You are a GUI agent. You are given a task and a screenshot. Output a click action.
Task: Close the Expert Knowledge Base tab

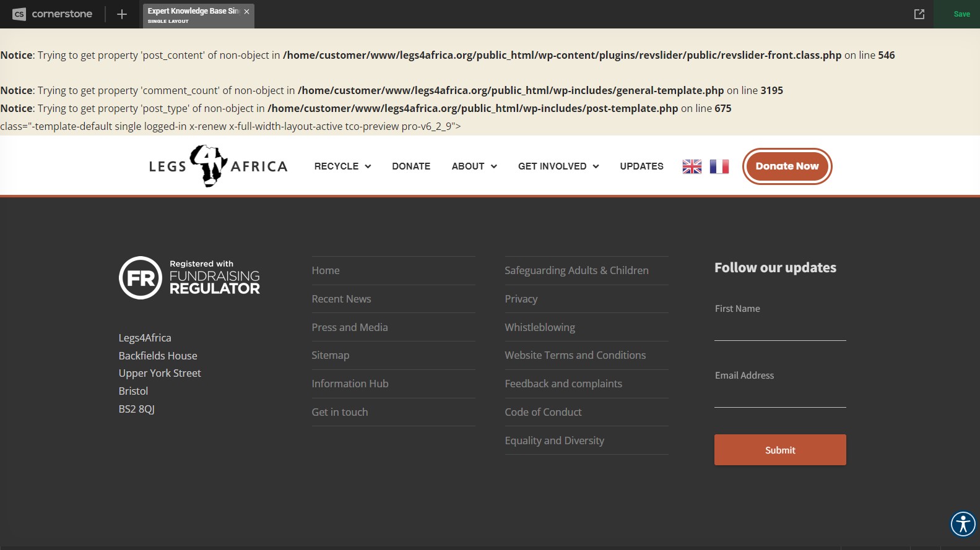[246, 12]
